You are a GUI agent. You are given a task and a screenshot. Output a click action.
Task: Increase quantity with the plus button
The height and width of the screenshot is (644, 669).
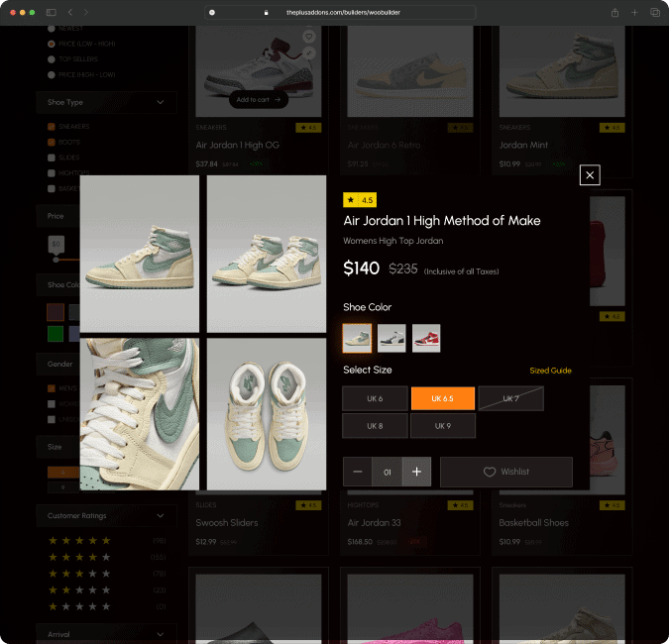pos(416,473)
